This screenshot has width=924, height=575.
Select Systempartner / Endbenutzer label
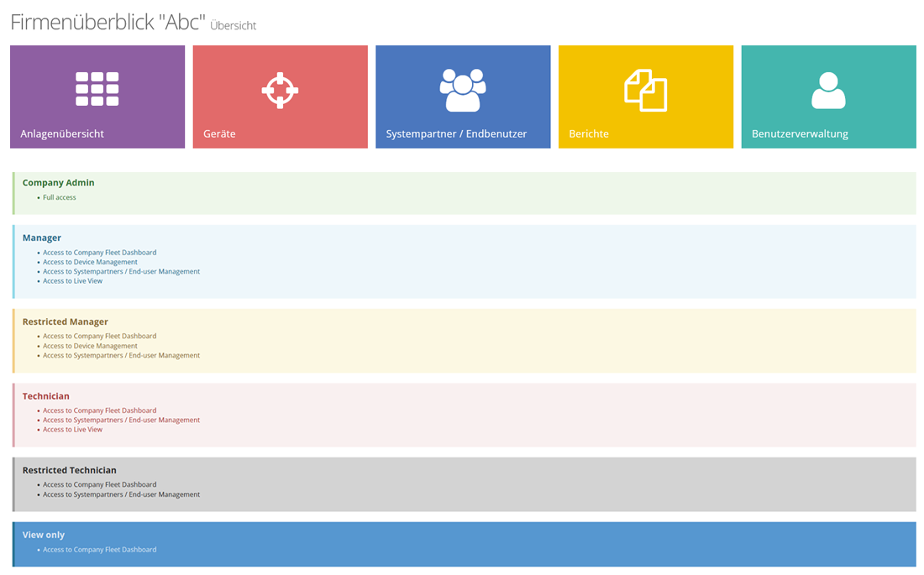(x=456, y=133)
